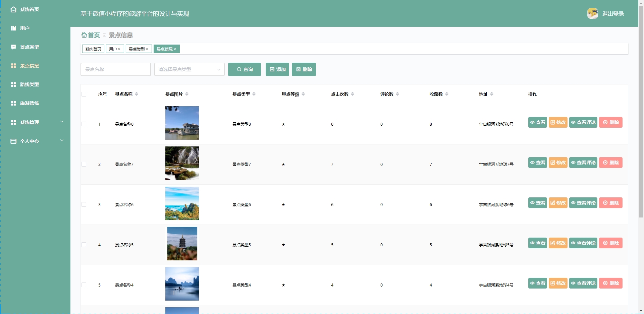Screen dimensions: 644x314
Task: Sort by 收藏数 column arrows
Action: (447, 94)
